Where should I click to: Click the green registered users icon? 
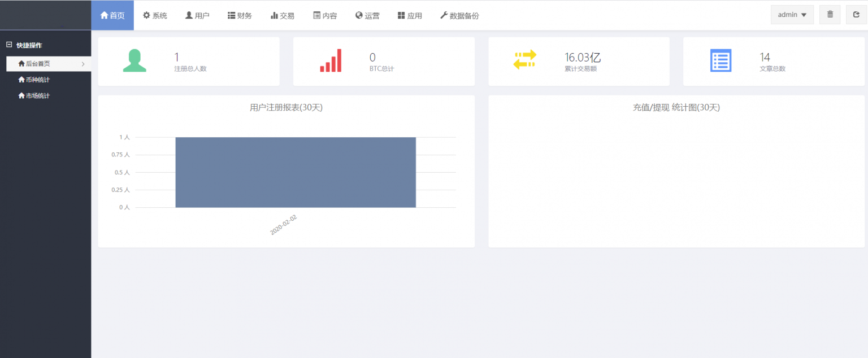coord(134,61)
